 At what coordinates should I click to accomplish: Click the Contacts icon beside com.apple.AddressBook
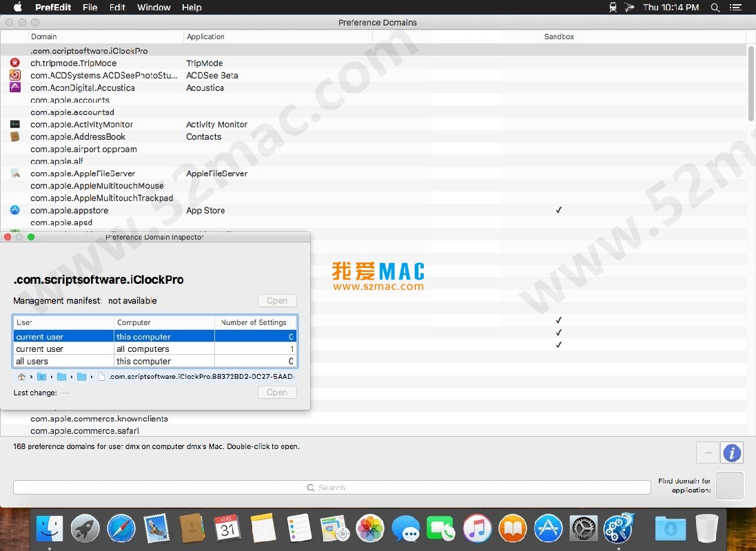[15, 136]
